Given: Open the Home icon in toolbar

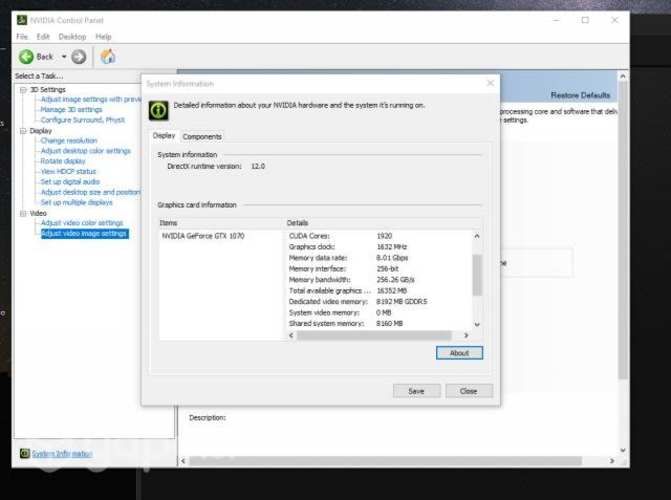Looking at the screenshot, I should click(108, 57).
